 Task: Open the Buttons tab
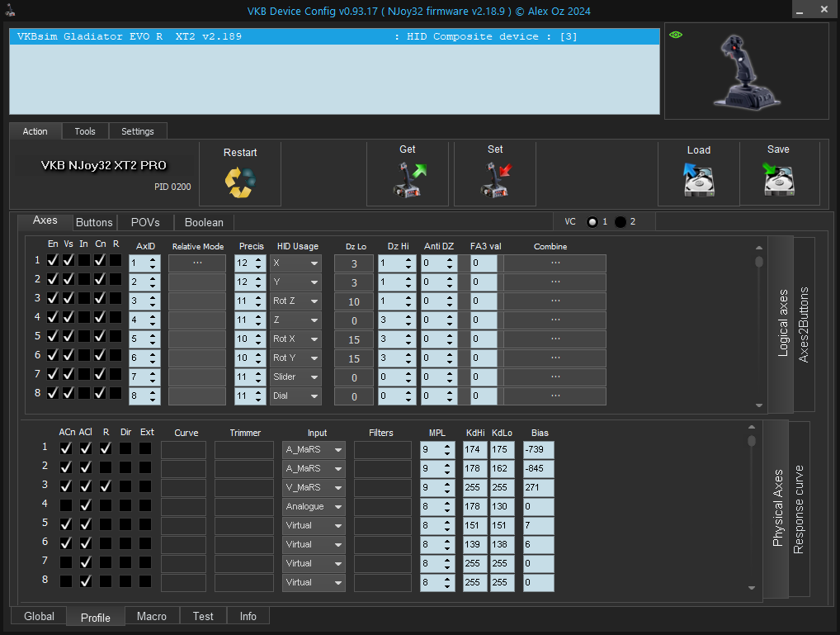pyautogui.click(x=94, y=223)
